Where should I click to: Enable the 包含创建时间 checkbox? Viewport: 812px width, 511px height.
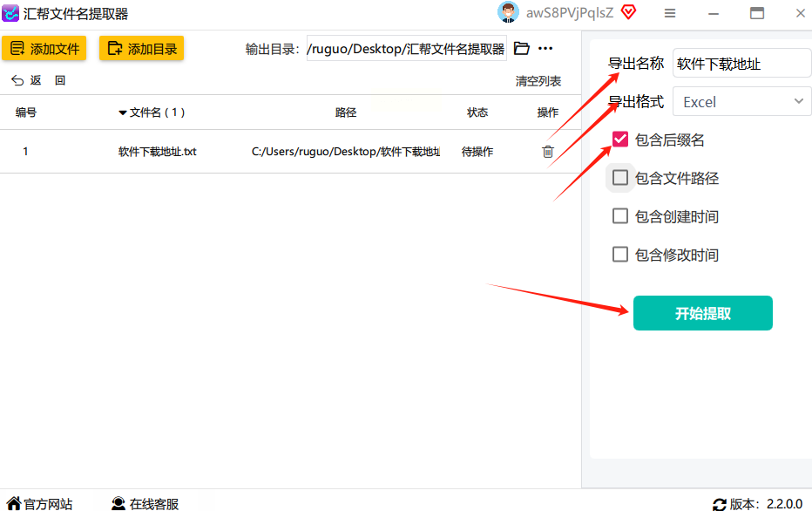(619, 216)
